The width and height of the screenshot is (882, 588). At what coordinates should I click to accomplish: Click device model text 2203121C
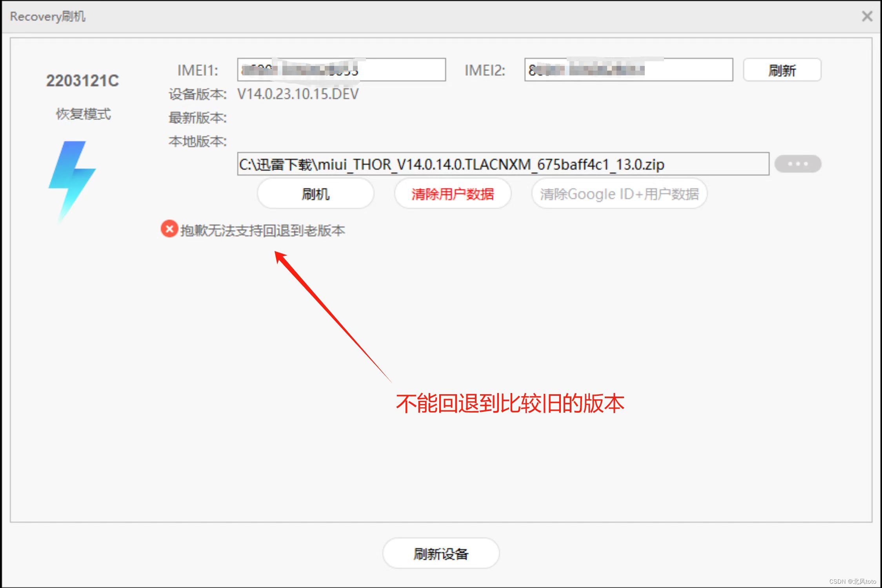(82, 81)
